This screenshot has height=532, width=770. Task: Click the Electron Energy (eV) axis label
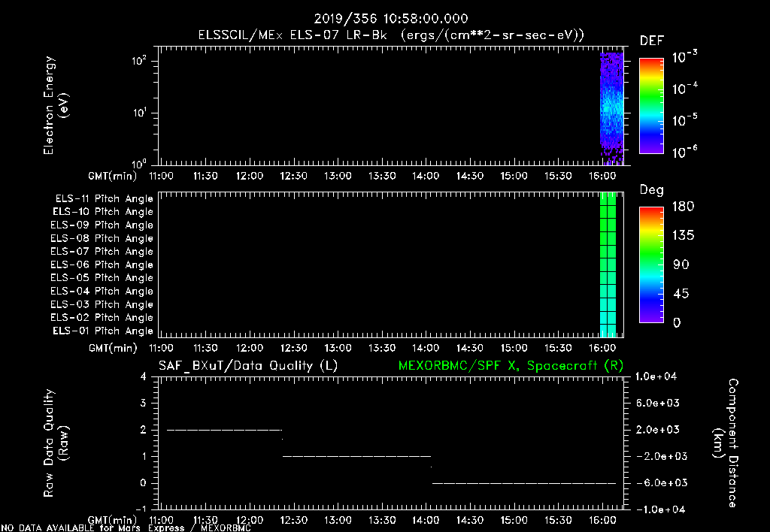(x=56, y=105)
